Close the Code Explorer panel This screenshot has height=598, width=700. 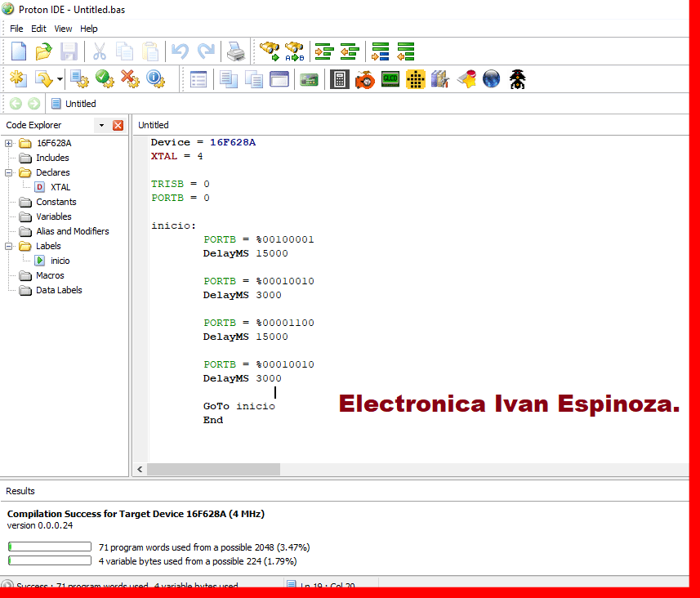pos(118,125)
